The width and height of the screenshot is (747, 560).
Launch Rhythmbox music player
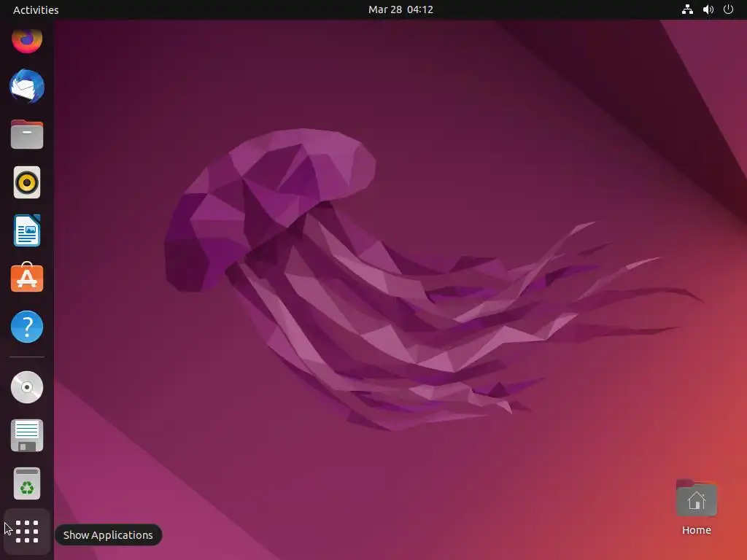(x=27, y=182)
